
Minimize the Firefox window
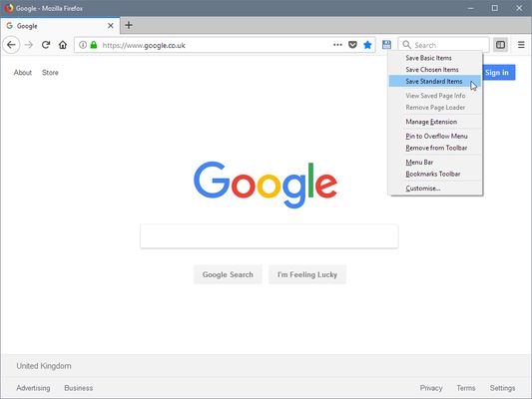pyautogui.click(x=470, y=8)
